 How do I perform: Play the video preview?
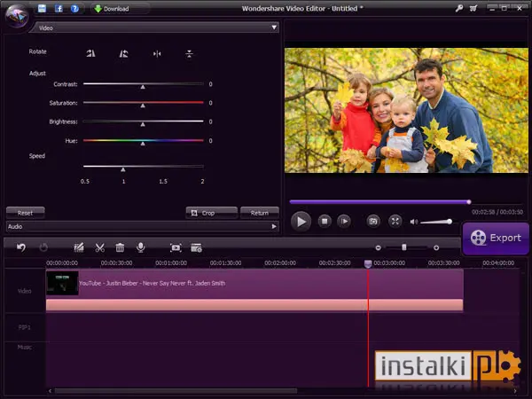click(x=301, y=222)
